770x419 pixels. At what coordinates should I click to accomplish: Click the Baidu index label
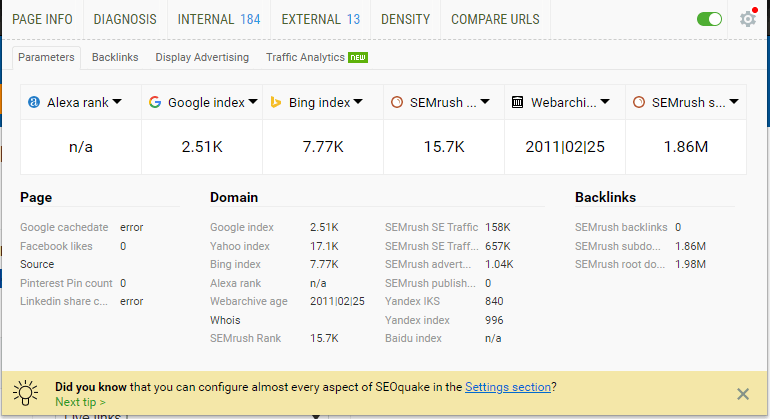point(413,338)
